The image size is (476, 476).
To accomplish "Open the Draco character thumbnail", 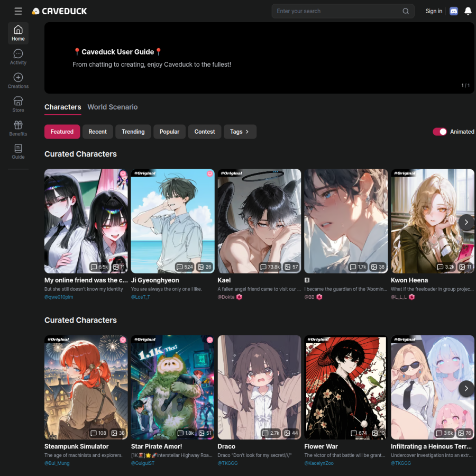I will [x=259, y=387].
